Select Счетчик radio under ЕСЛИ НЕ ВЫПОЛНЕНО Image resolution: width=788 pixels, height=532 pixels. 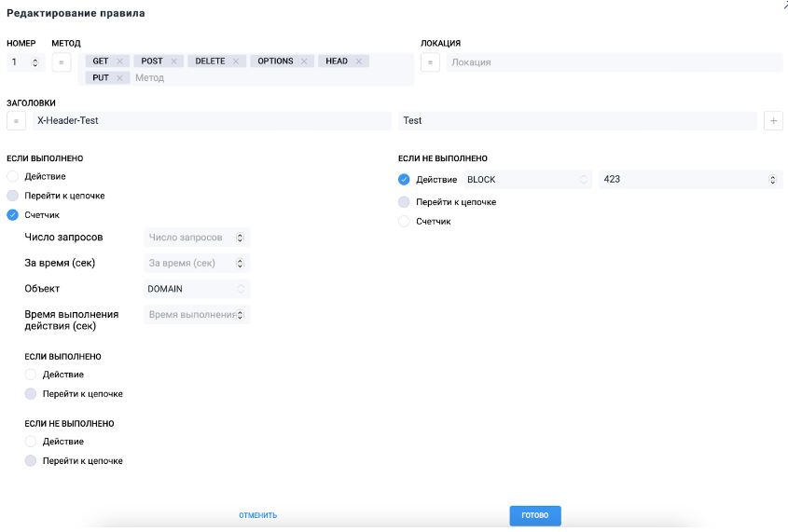tap(404, 222)
